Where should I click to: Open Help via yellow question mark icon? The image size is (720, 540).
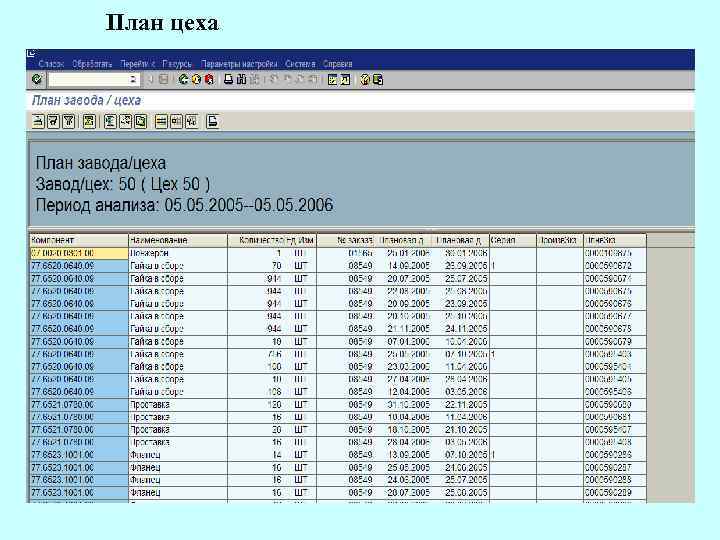point(365,79)
